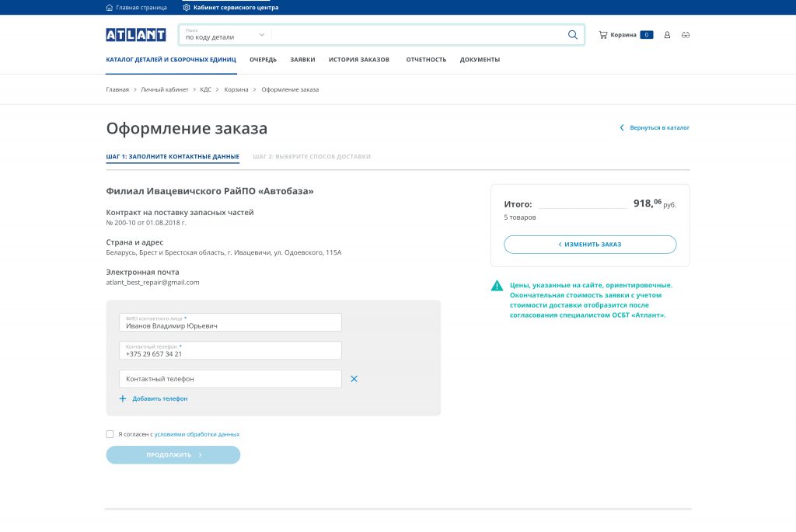Click the search magnifier icon
The image size is (796, 532).
[x=573, y=35]
